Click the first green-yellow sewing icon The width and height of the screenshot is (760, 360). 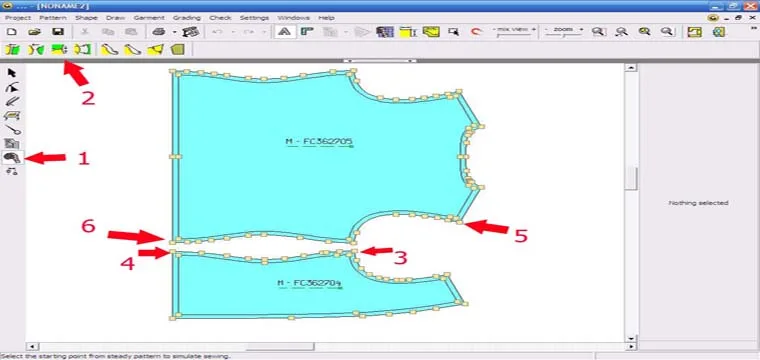click(x=12, y=49)
